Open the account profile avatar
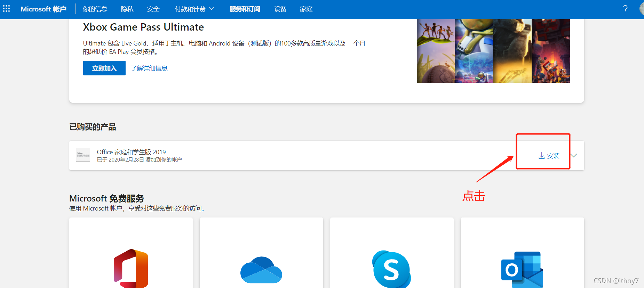 coord(642,9)
